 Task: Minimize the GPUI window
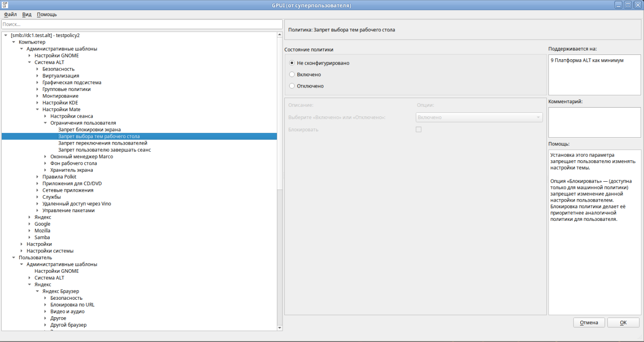click(x=619, y=5)
